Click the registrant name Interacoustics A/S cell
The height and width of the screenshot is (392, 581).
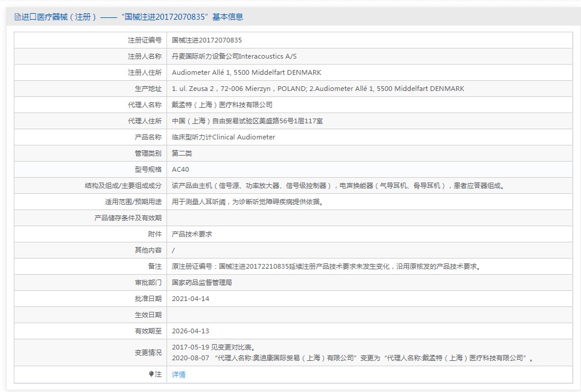(234, 56)
